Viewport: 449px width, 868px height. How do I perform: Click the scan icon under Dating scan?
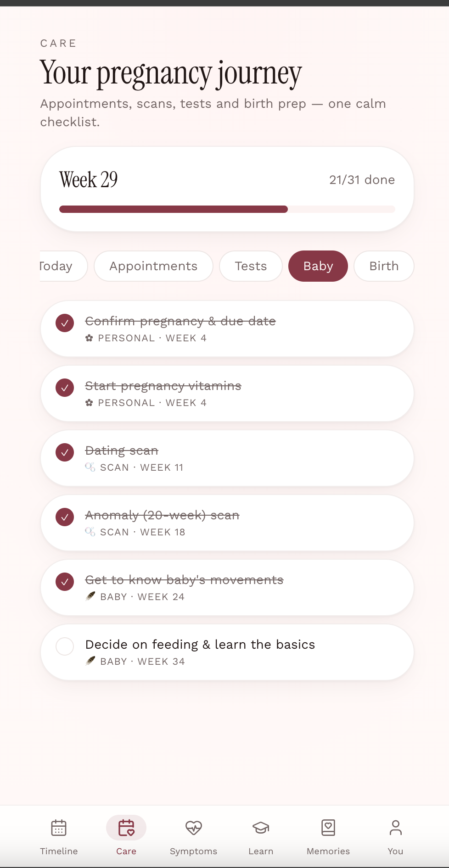[90, 467]
